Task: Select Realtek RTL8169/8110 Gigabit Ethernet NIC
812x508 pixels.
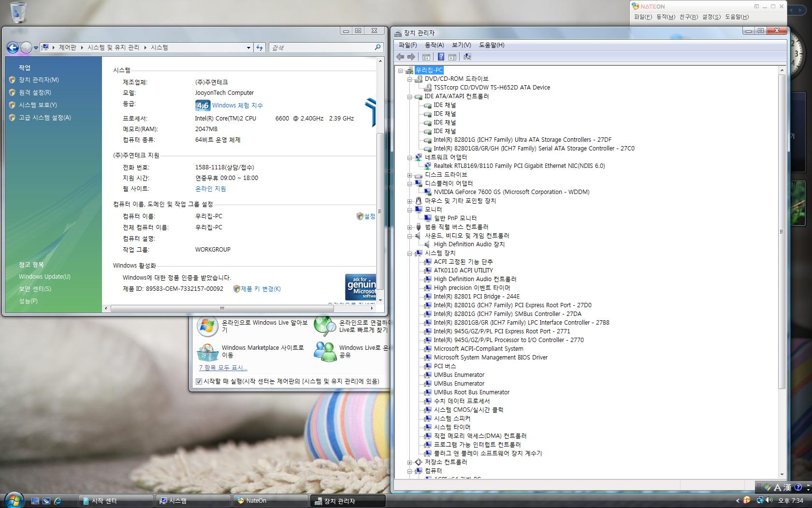Action: pyautogui.click(x=519, y=166)
